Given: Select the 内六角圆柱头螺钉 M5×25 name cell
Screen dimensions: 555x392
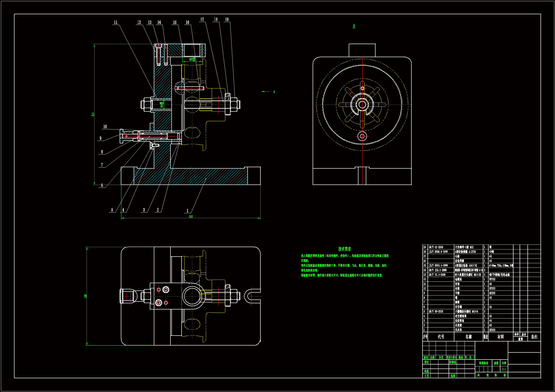Looking at the screenshot, I should click(468, 275).
